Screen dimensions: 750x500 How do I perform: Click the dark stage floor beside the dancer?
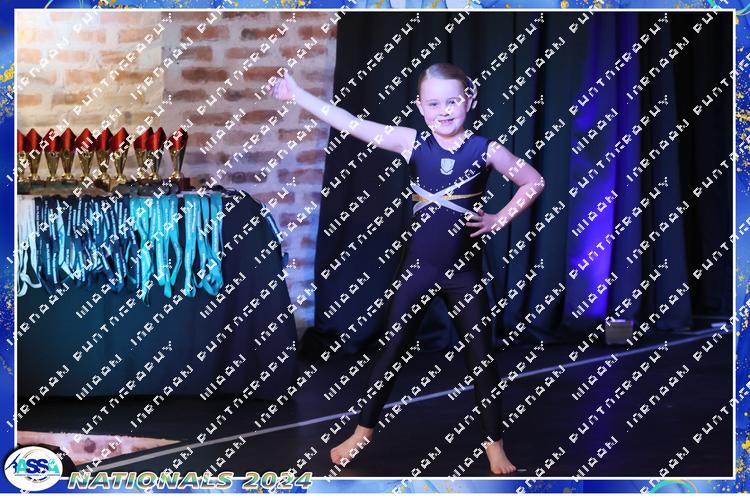[x=620, y=420]
